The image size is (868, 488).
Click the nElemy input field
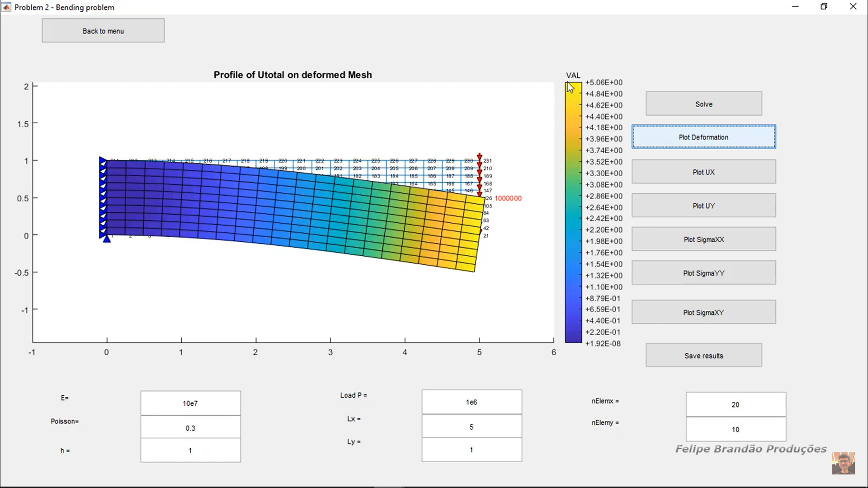[x=736, y=429]
